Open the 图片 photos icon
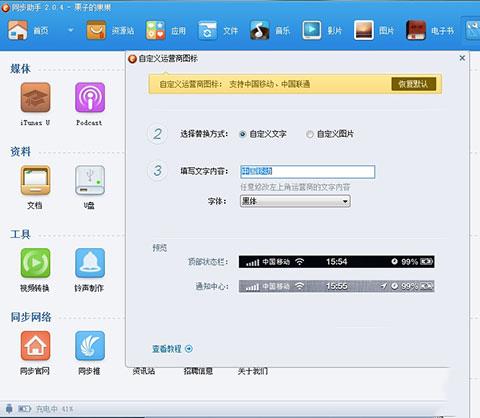 364,30
